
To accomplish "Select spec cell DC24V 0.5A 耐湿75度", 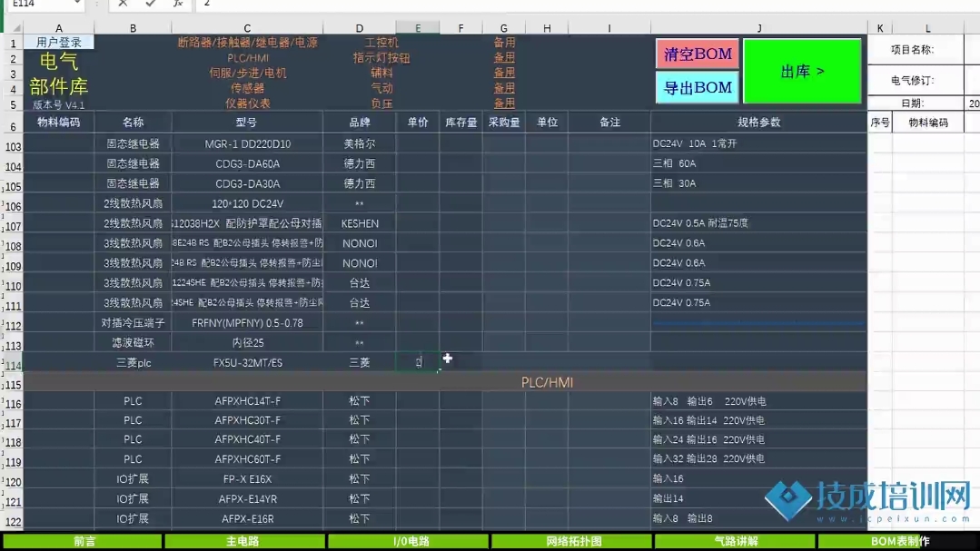I will click(758, 223).
